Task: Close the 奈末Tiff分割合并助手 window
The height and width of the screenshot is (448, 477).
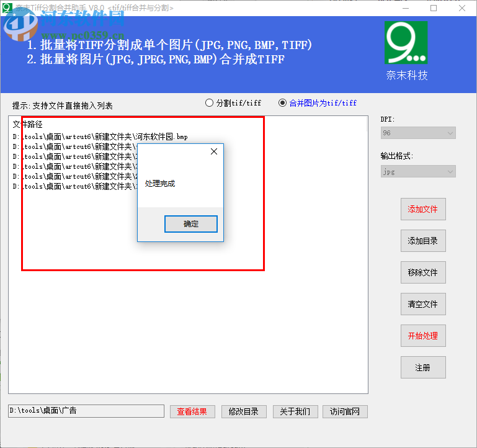Action: (x=461, y=8)
